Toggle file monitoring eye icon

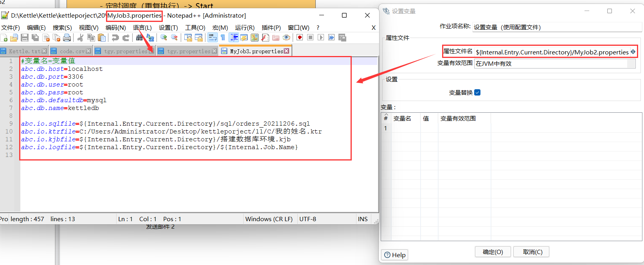coord(286,38)
